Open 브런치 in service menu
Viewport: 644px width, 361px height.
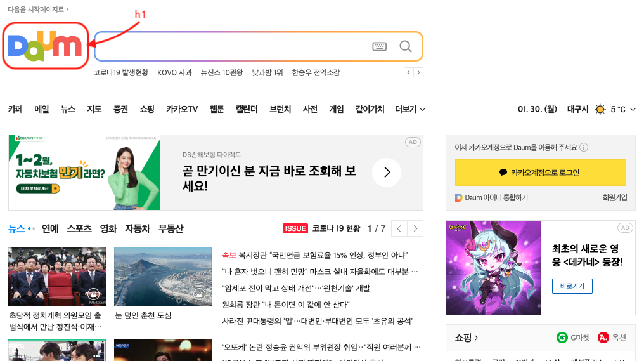pyautogui.click(x=280, y=109)
